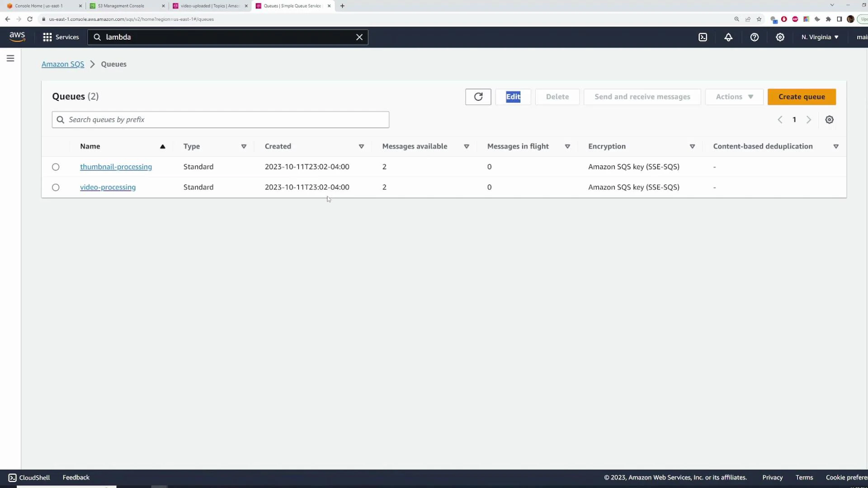868x488 pixels.
Task: Open the N. Virginia region selector
Action: click(x=819, y=37)
